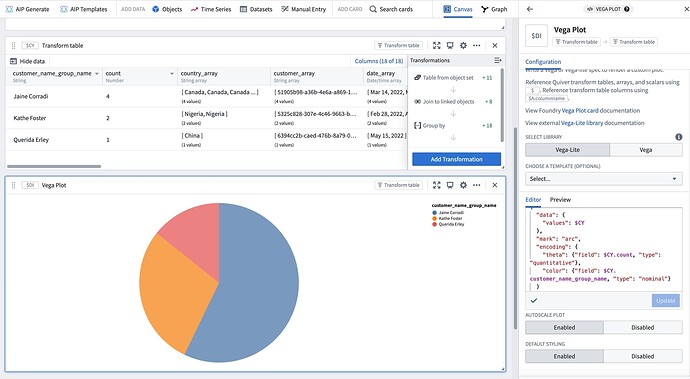Open the customer_name_group_name column dropdown arrow
690x379 pixels.
(x=97, y=74)
